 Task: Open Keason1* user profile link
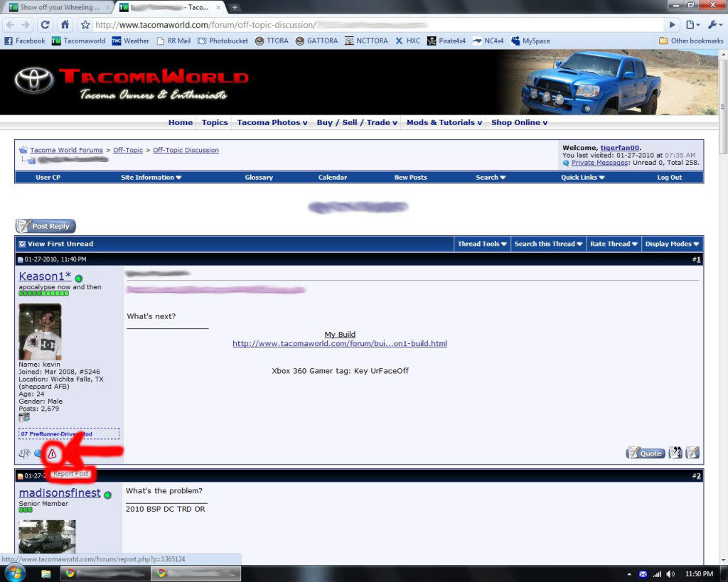45,276
